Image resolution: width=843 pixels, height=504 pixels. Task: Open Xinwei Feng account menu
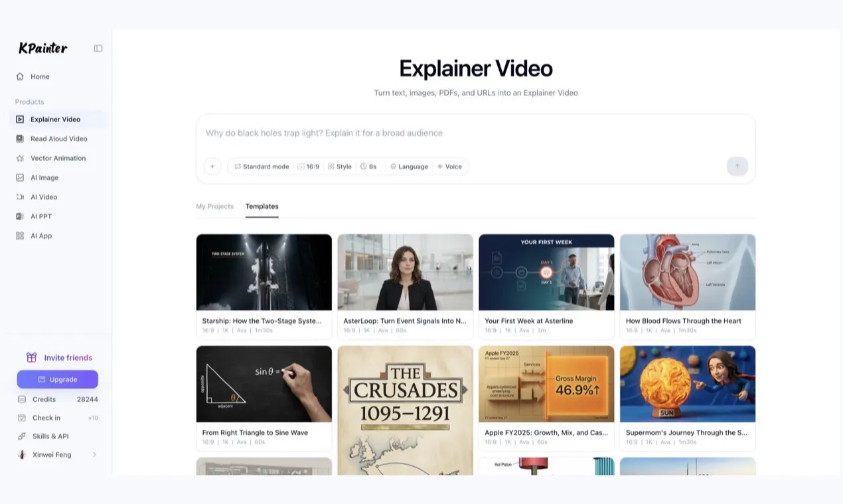tap(57, 455)
